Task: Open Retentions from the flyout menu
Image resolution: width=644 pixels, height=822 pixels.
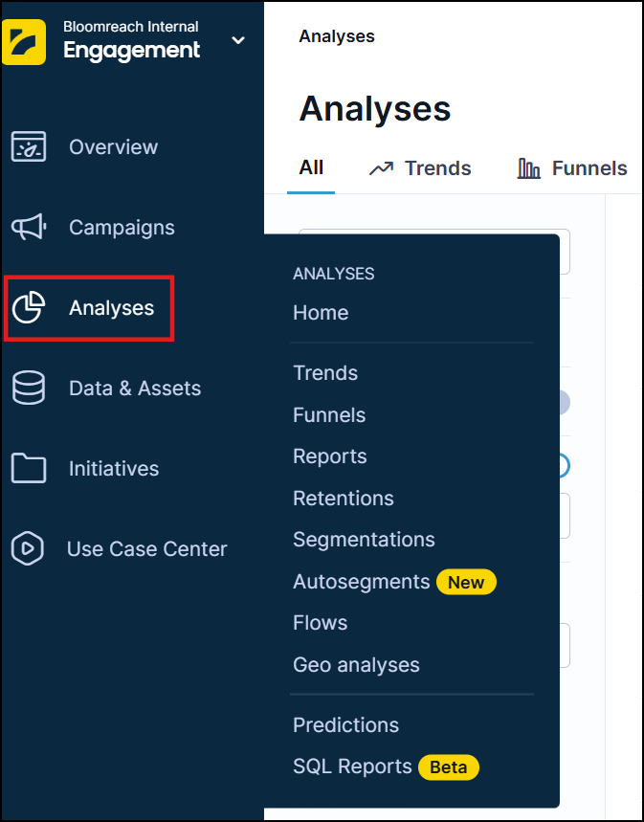Action: click(344, 498)
